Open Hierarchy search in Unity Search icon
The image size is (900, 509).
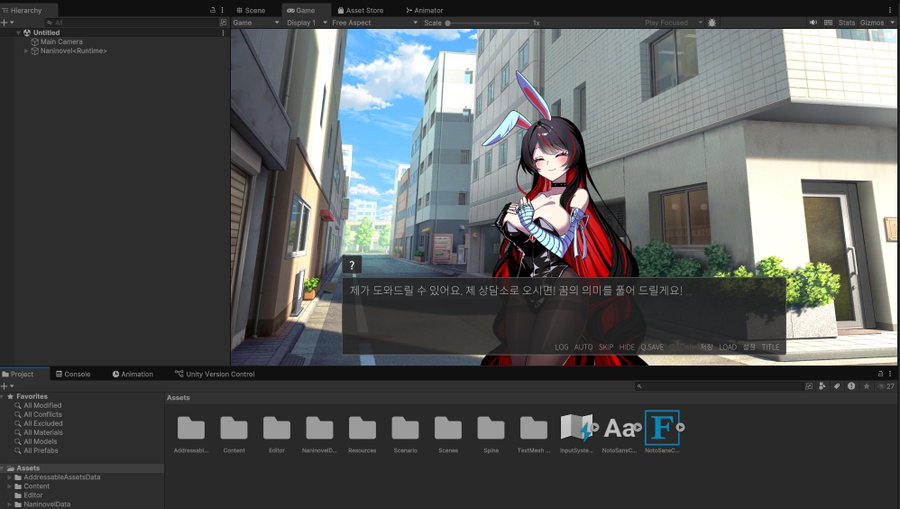click(x=223, y=22)
